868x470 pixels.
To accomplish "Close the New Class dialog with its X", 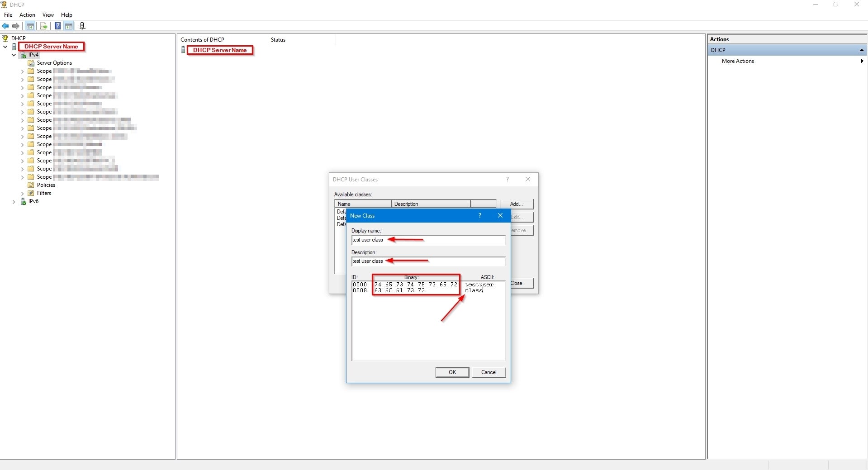I will click(500, 215).
